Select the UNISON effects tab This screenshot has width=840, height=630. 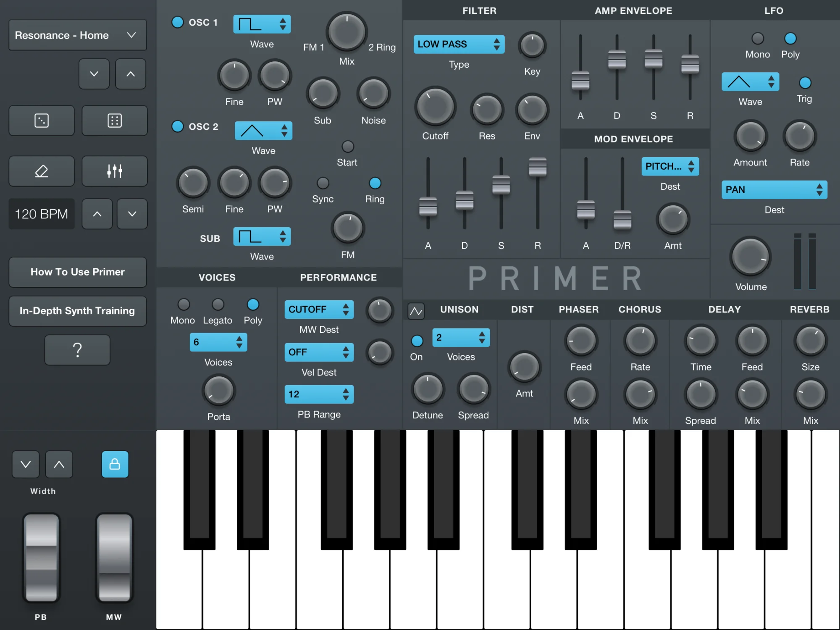[x=459, y=310]
